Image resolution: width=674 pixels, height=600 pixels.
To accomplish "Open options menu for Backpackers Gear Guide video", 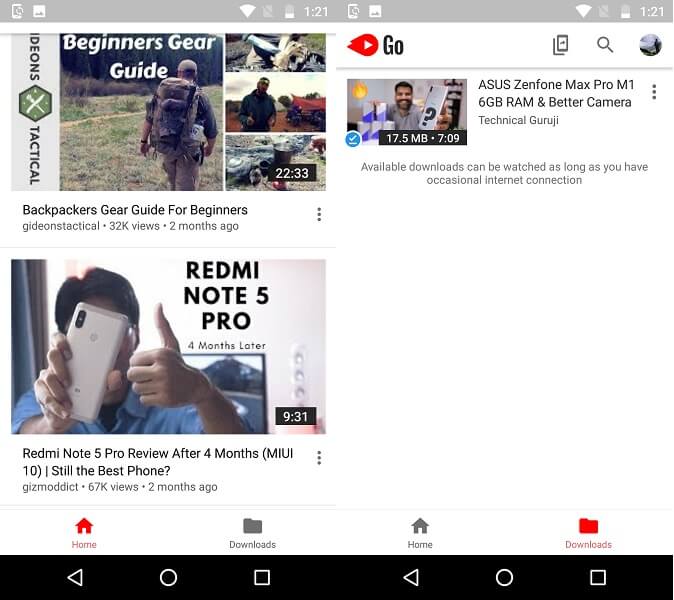I will click(319, 214).
